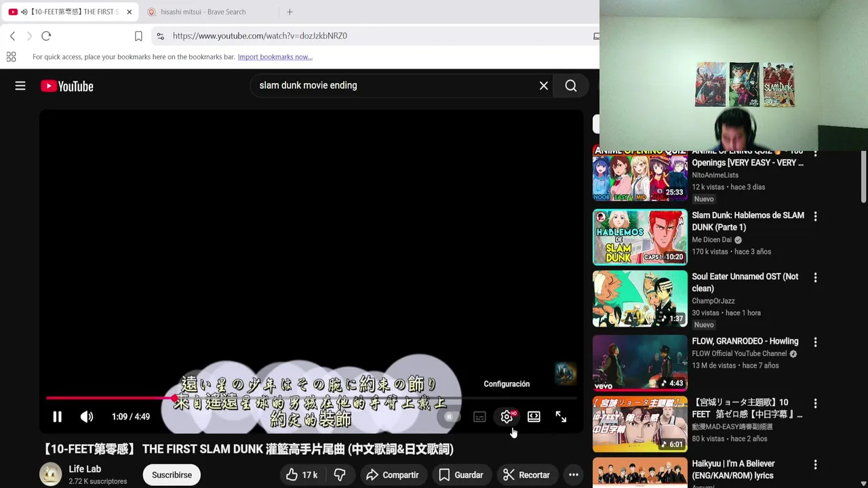
Task: Open the Me Dicen Dai channel name
Action: (711, 240)
